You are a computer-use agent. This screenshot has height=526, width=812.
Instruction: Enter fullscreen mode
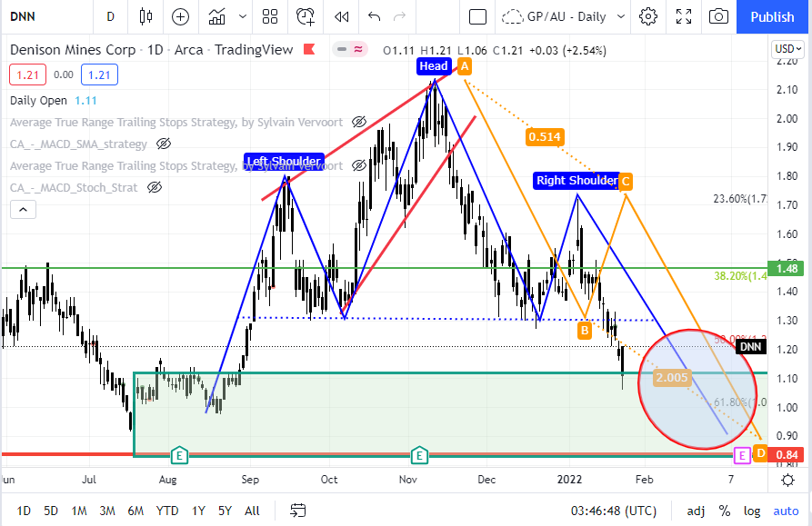(x=684, y=17)
